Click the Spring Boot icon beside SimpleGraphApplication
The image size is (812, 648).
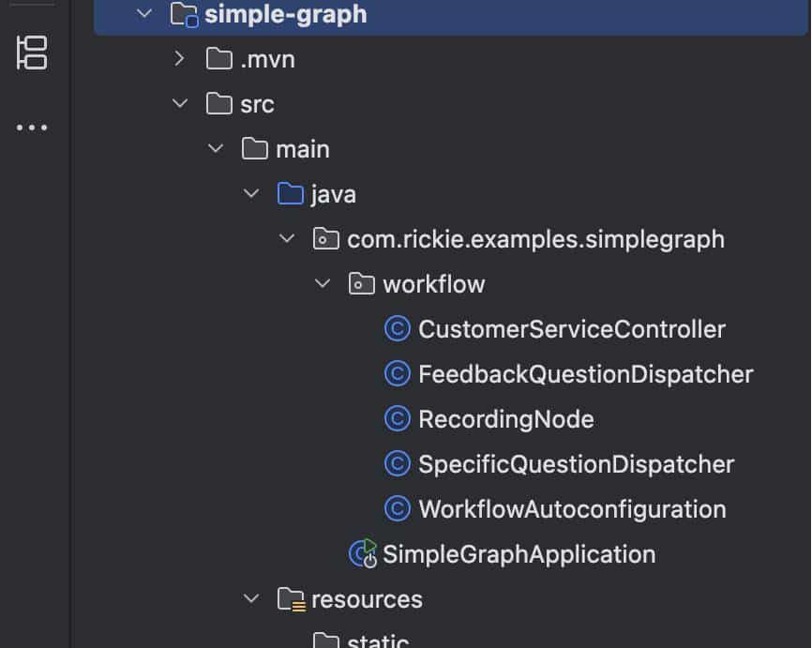[x=362, y=554]
